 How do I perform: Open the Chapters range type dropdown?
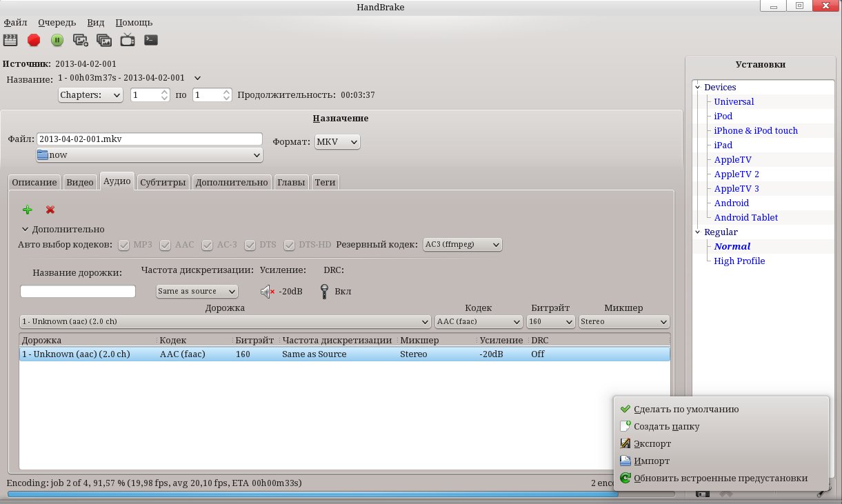(90, 94)
